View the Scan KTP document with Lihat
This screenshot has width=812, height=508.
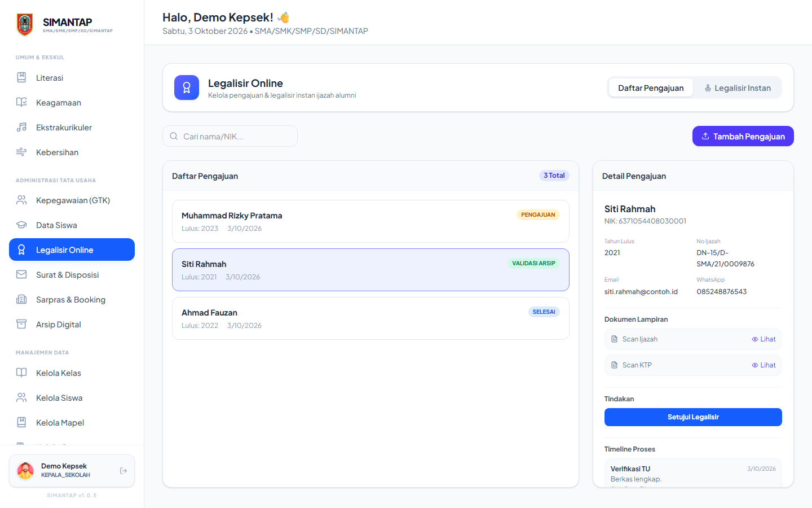[x=764, y=365]
